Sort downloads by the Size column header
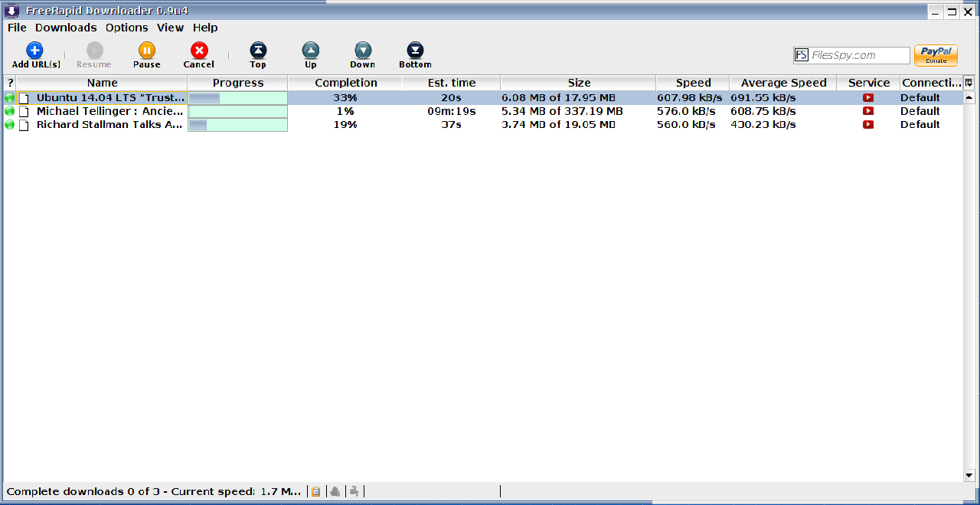Viewport: 980px width, 505px height. point(579,83)
